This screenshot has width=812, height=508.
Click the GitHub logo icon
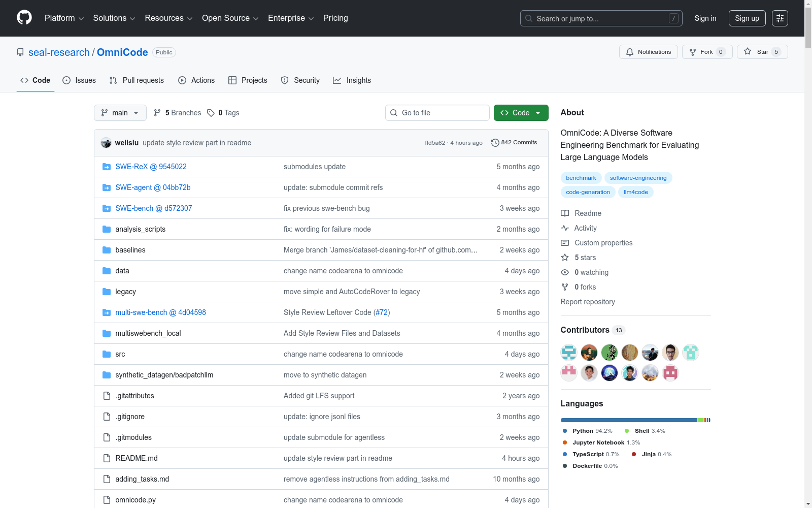pyautogui.click(x=24, y=18)
